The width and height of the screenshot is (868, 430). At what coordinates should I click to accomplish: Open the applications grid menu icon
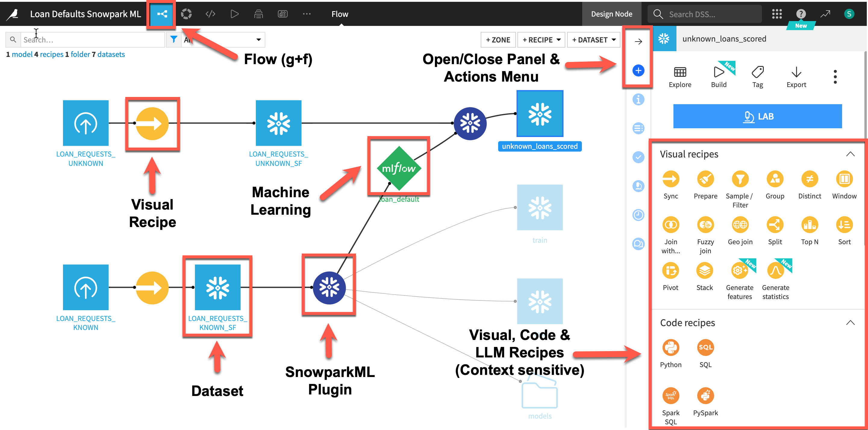(x=777, y=14)
